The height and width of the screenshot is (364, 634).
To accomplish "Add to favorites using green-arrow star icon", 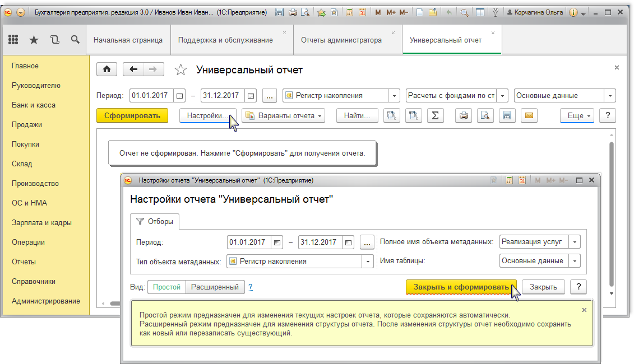I will click(x=321, y=12).
